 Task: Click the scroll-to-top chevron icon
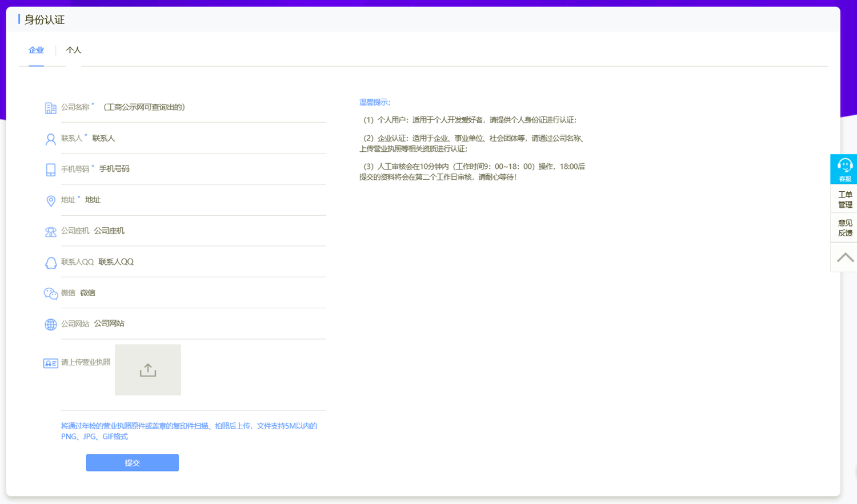tap(844, 257)
